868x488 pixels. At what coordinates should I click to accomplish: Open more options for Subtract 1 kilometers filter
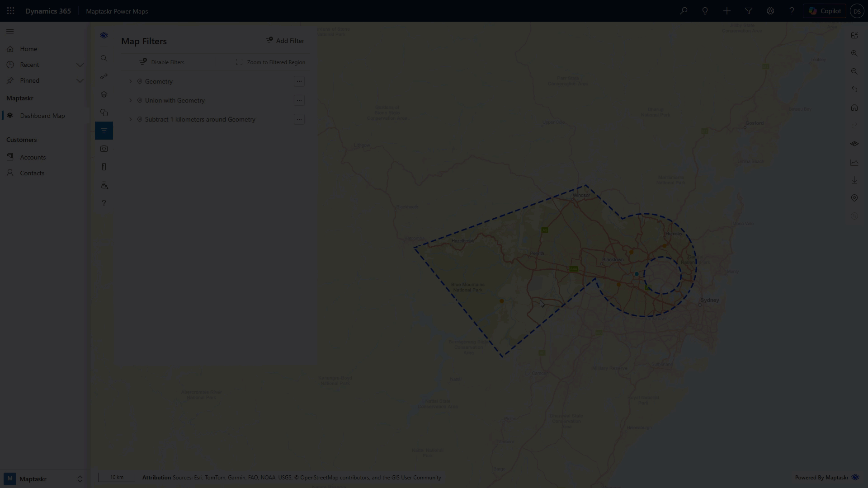(x=299, y=119)
